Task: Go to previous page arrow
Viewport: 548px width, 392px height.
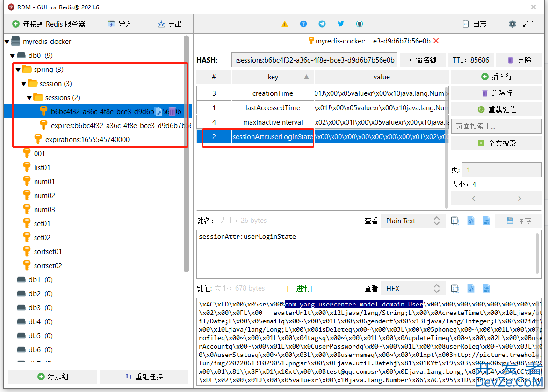Action: coord(474,198)
